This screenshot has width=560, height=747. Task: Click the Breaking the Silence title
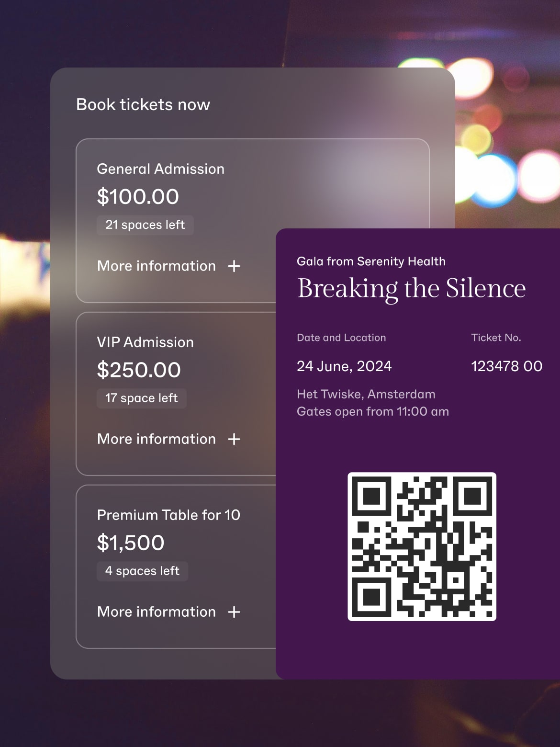[412, 289]
